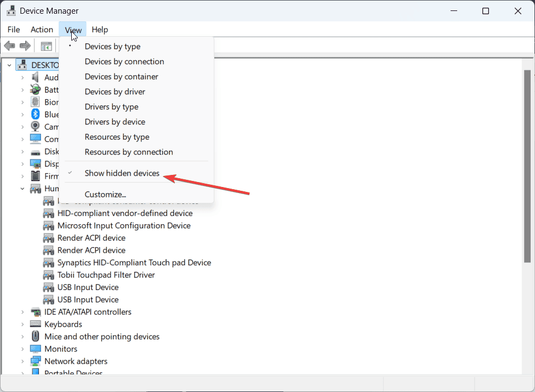
Task: Select Synaptics HID-Compliant Touch pad Device
Action: tap(134, 263)
